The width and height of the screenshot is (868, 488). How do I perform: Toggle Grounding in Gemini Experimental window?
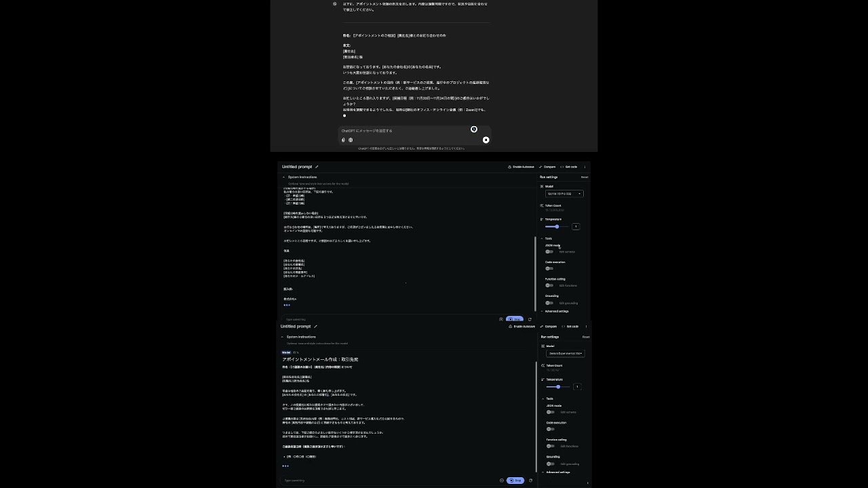tap(551, 464)
